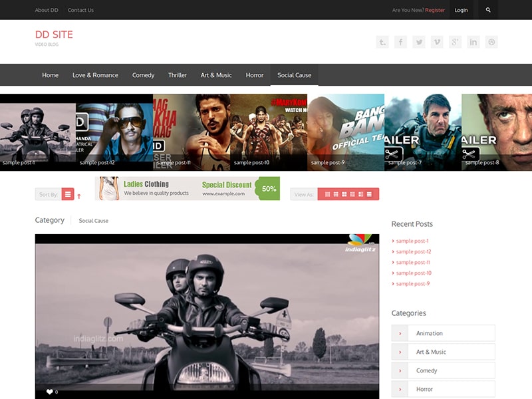Open sample post-1 slider thumbnail
This screenshot has height=399, width=532.
pos(38,132)
